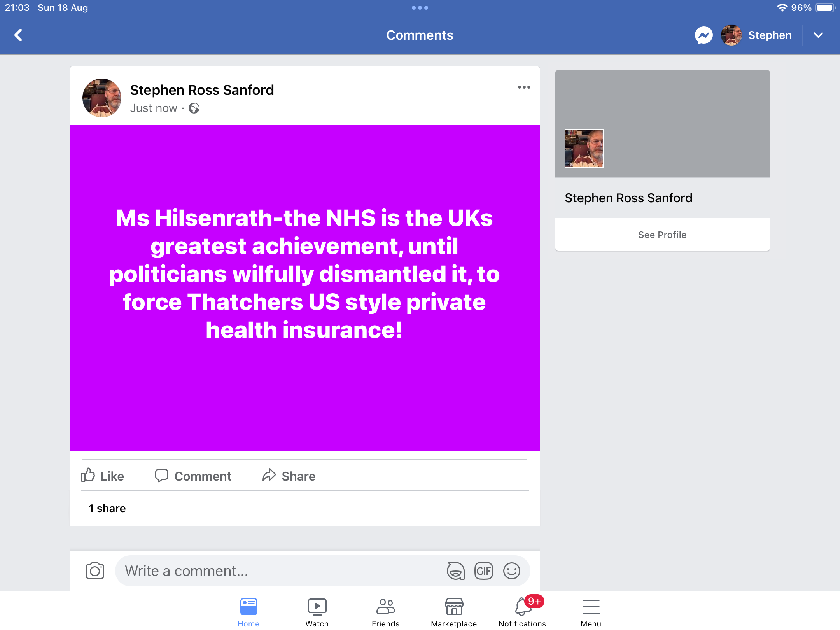Open the sticker picker icon
Viewport: 840px width, 630px height.
tap(455, 571)
